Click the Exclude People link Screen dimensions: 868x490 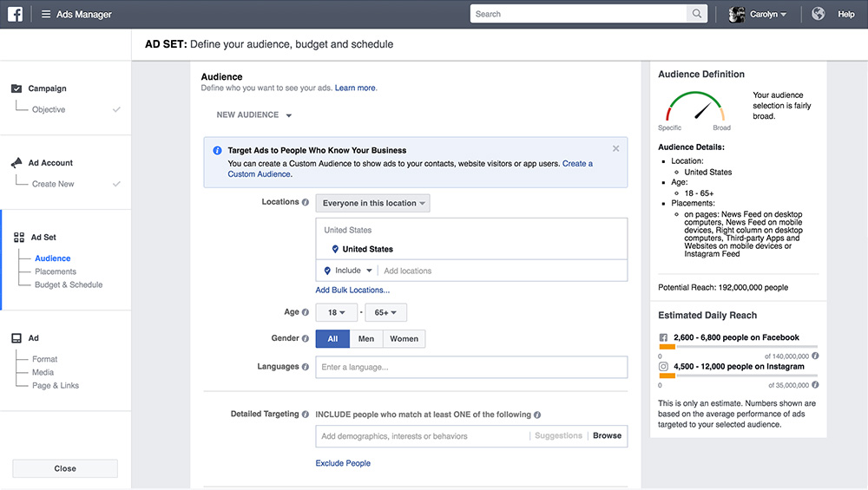pyautogui.click(x=343, y=463)
